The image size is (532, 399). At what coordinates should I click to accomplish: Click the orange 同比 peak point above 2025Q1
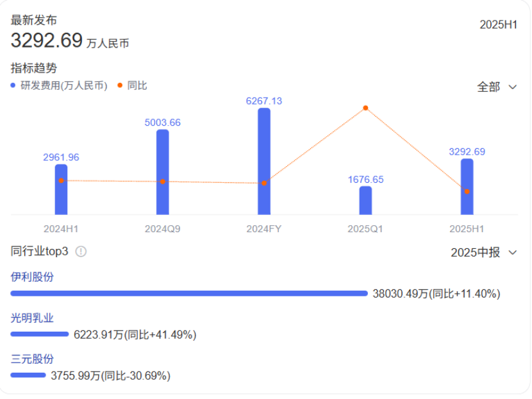[365, 108]
